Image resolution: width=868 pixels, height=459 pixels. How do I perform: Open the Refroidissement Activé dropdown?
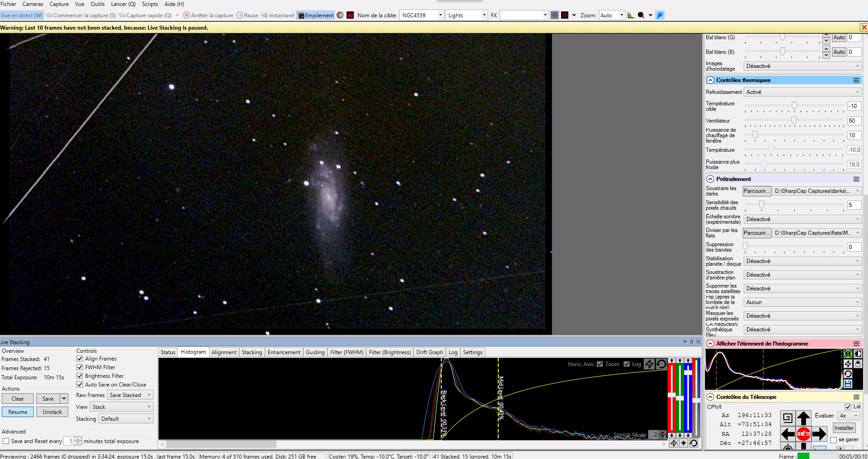[802, 92]
